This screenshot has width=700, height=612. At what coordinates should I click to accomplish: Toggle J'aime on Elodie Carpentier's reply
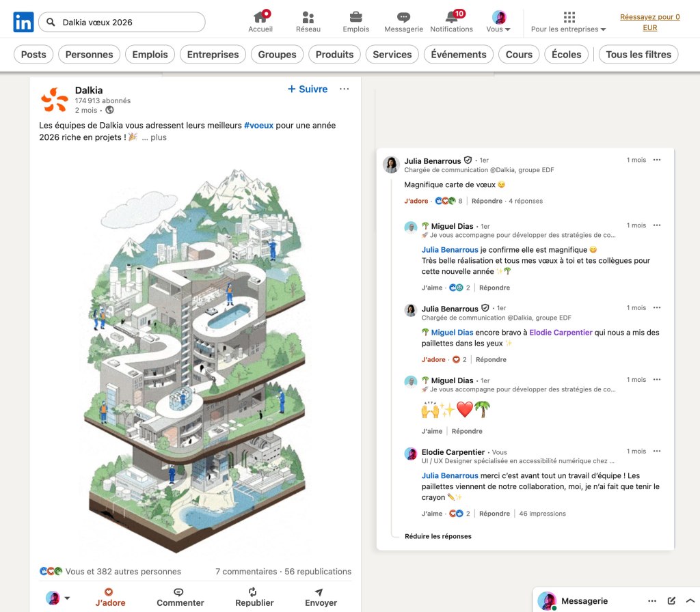pos(431,514)
